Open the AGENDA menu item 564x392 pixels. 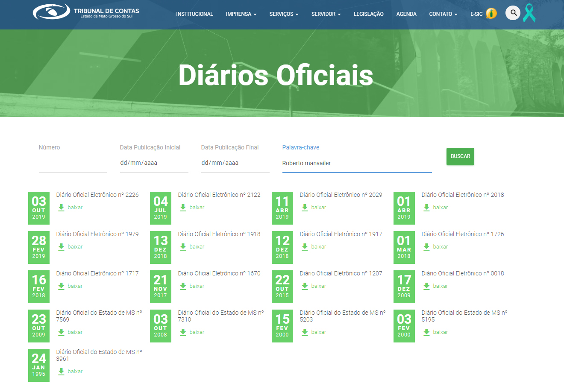pos(406,14)
